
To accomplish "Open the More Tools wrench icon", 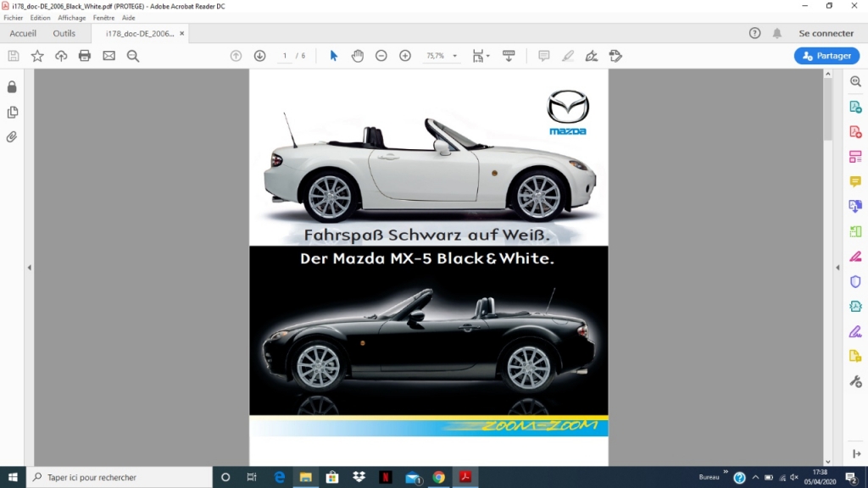I will (855, 382).
